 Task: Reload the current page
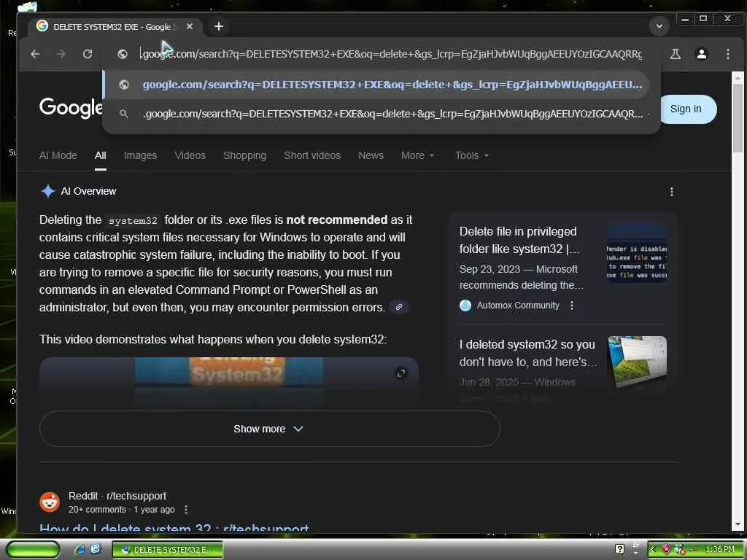tap(88, 54)
